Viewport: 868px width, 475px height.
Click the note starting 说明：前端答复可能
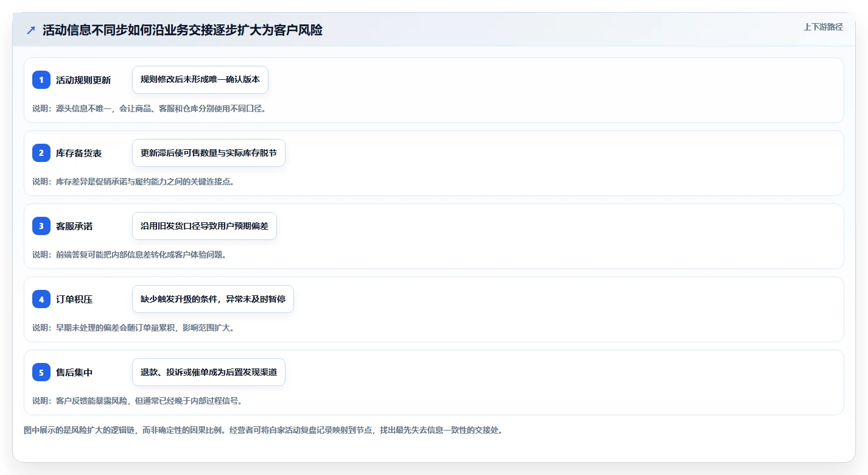click(x=130, y=255)
